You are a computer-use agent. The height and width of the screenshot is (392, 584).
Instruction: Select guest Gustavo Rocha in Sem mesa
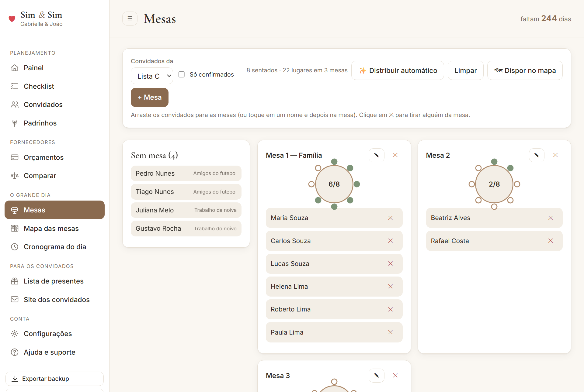pyautogui.click(x=186, y=229)
